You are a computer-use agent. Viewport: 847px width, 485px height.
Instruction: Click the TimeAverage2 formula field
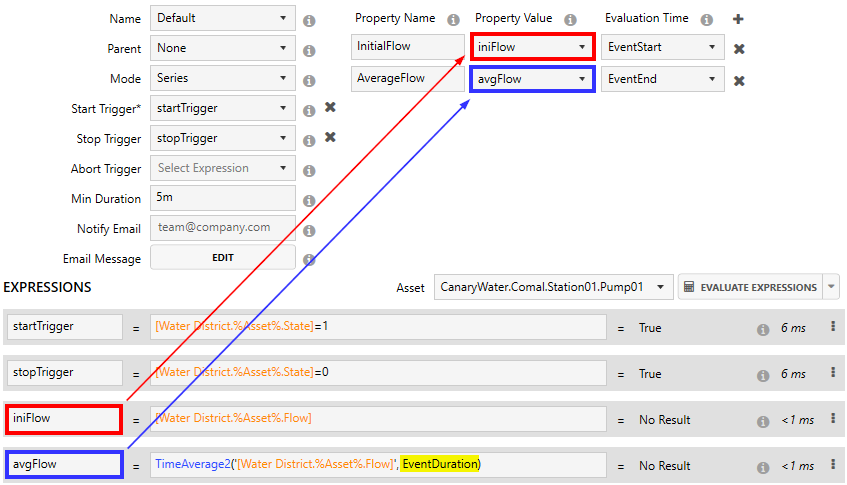[x=378, y=464]
